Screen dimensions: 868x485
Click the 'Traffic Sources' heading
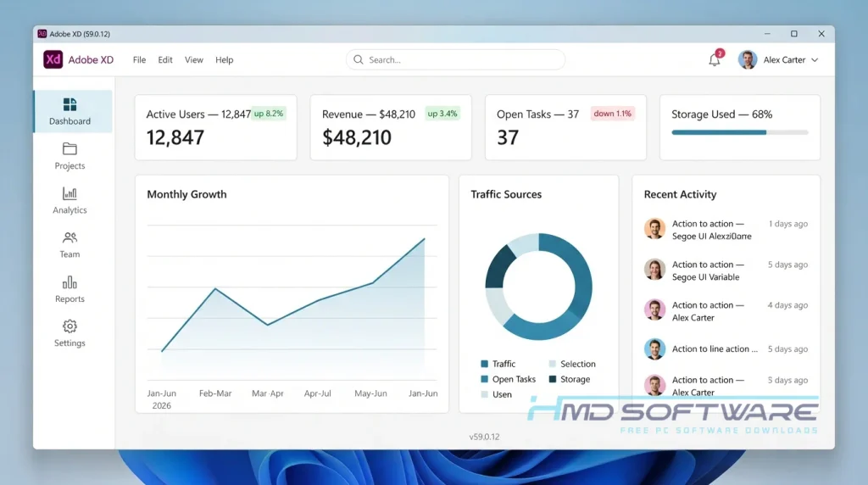pyautogui.click(x=506, y=194)
